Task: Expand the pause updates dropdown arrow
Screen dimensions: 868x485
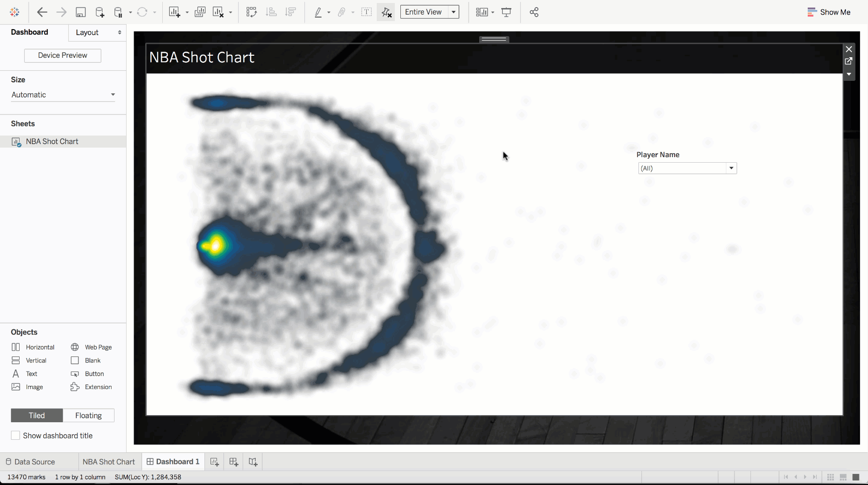Action: [x=130, y=12]
